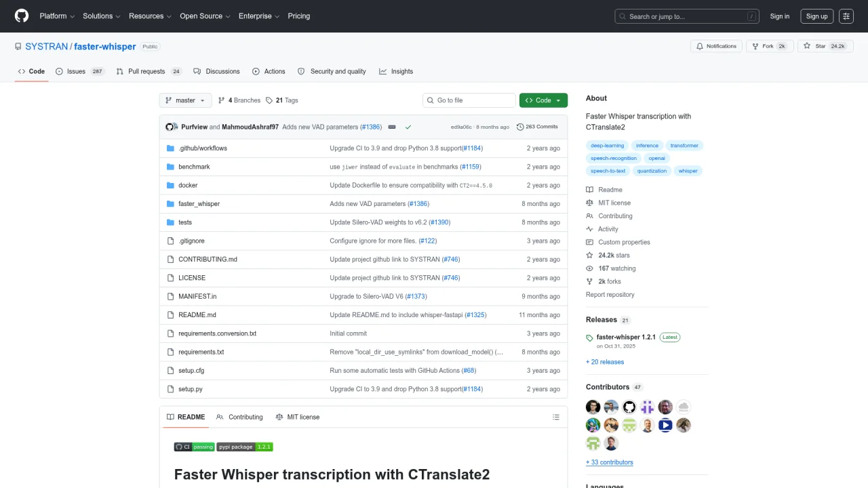Open the README outline list icon
The height and width of the screenshot is (488, 868).
pyautogui.click(x=556, y=417)
